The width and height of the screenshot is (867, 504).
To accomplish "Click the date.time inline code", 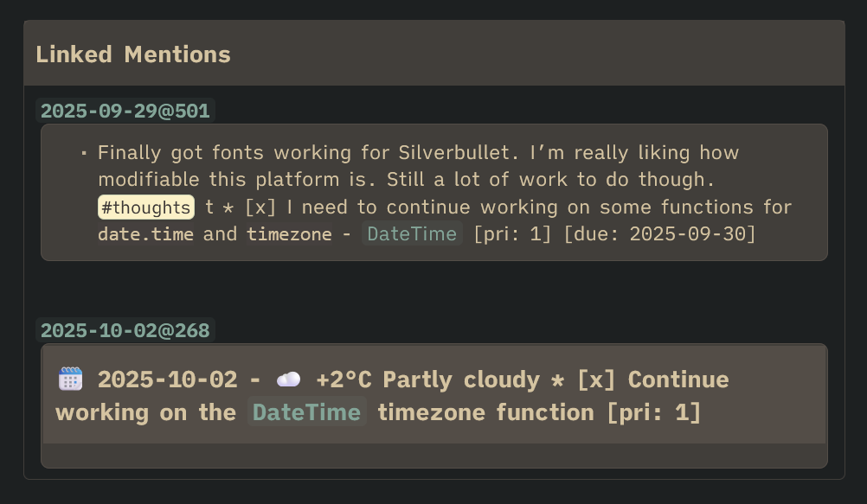I will click(145, 234).
